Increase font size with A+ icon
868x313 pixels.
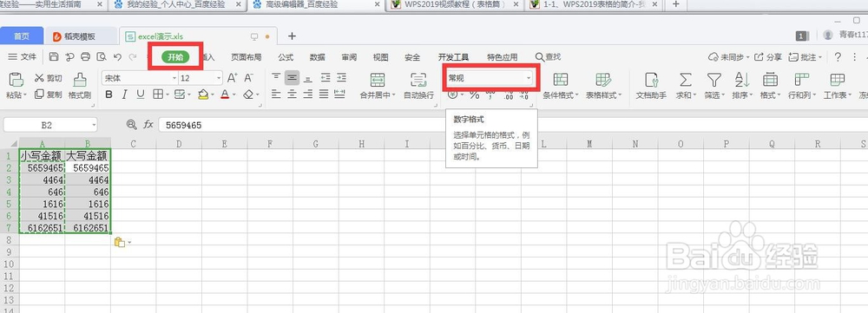pyautogui.click(x=233, y=78)
